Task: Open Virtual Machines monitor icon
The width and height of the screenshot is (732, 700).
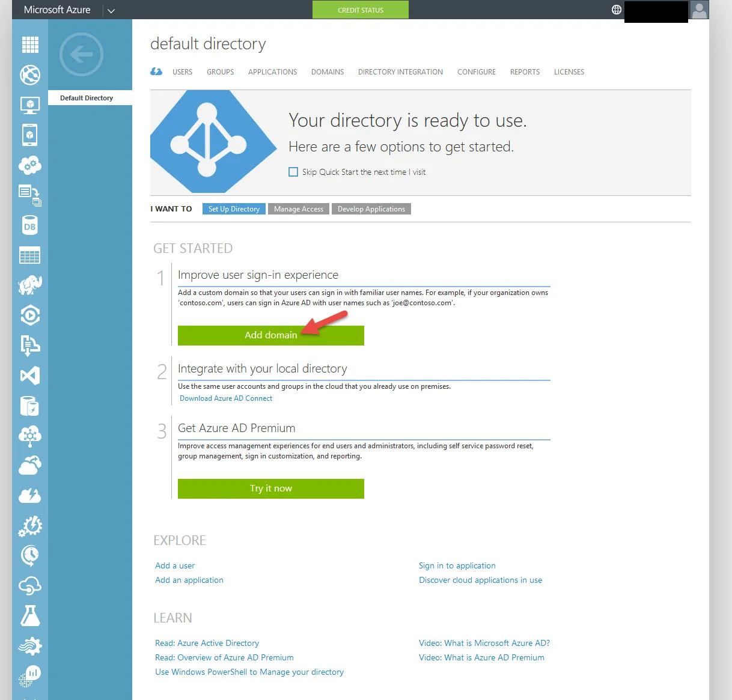Action: tap(30, 105)
